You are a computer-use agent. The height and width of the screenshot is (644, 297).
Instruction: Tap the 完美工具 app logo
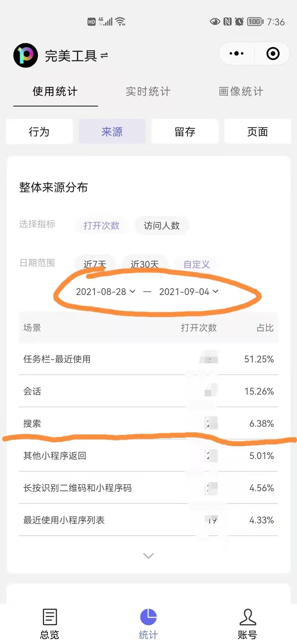pos(26,55)
